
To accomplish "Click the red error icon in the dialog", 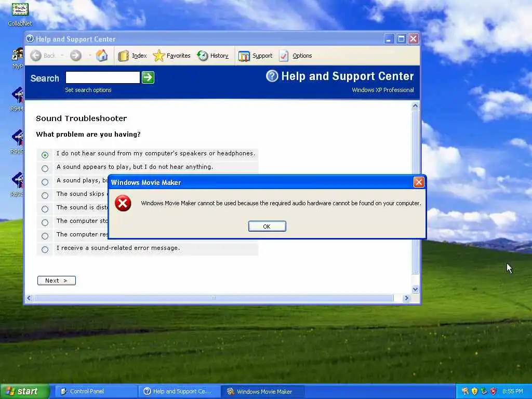I will pos(123,203).
